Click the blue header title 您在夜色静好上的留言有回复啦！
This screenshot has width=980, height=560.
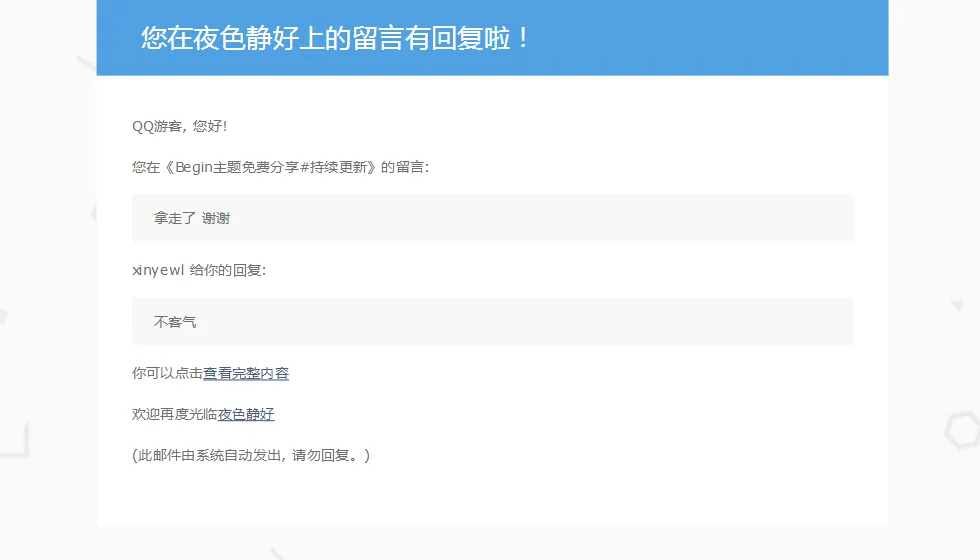(336, 38)
